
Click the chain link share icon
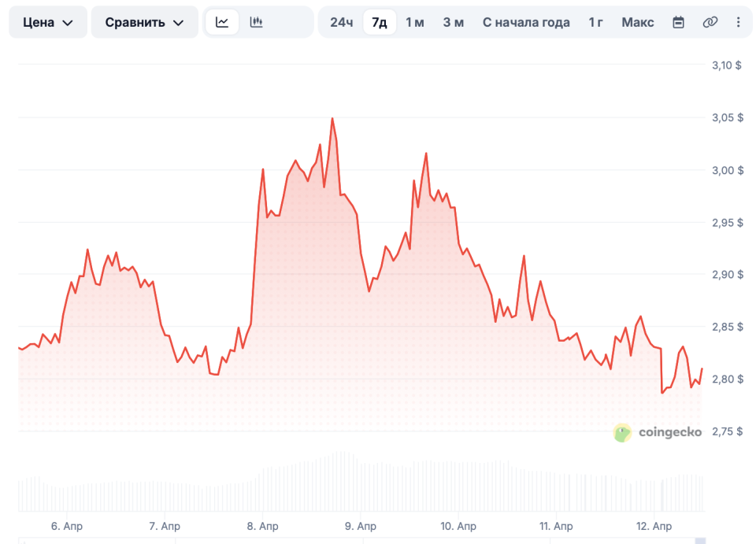pyautogui.click(x=710, y=22)
